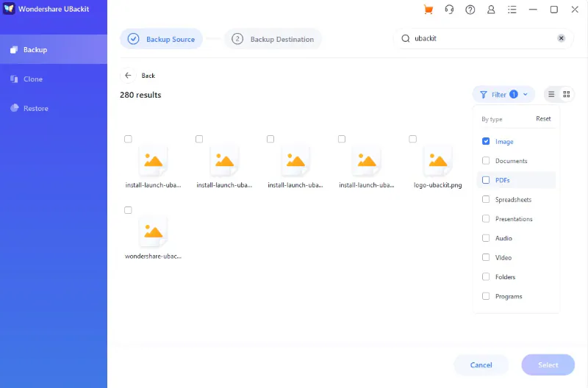Check the Video type filter
The height and width of the screenshot is (388, 588).
coord(486,257)
